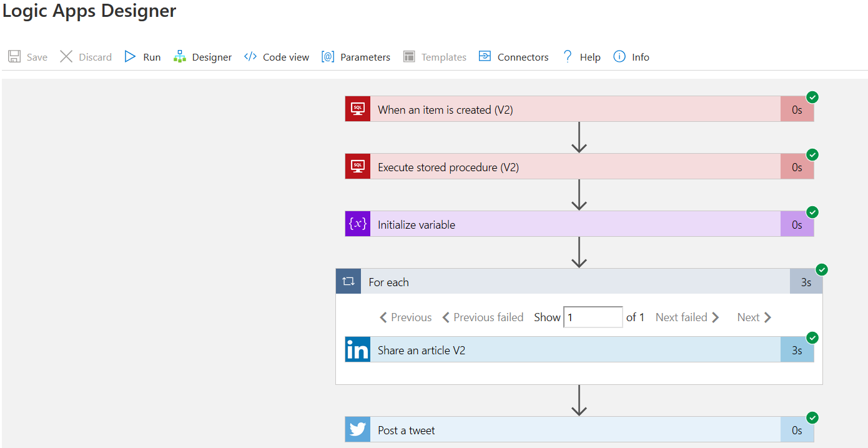This screenshot has height=448, width=868.
Task: Click the LinkedIn icon on Share an article
Action: tap(358, 350)
